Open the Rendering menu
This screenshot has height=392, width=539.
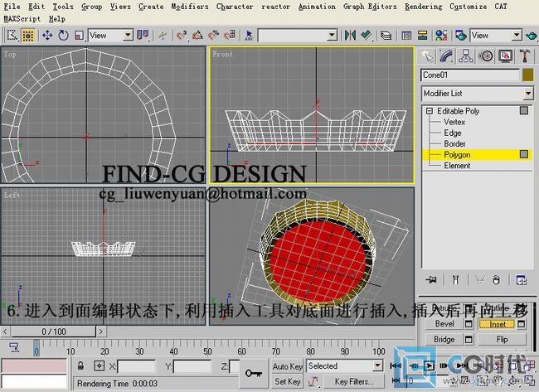[424, 7]
